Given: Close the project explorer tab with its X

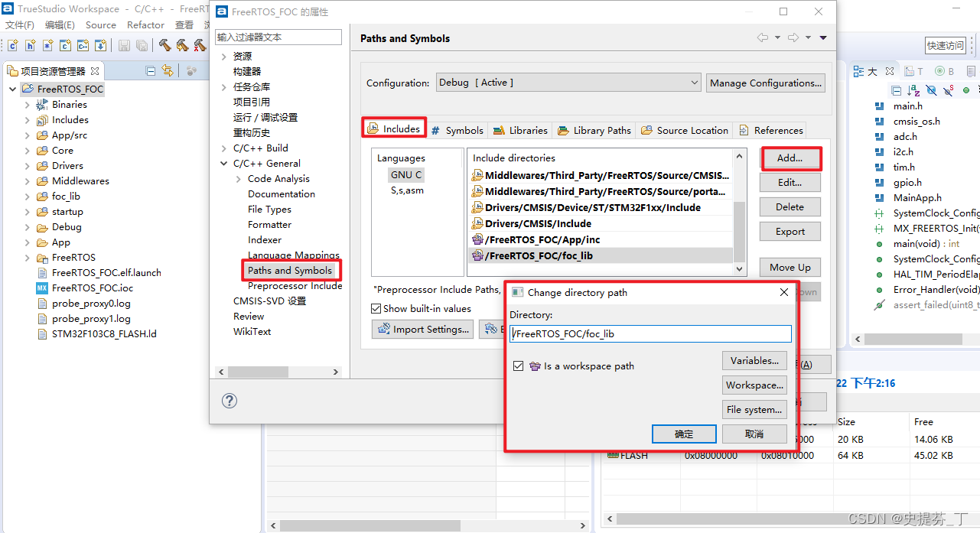Looking at the screenshot, I should pos(95,71).
